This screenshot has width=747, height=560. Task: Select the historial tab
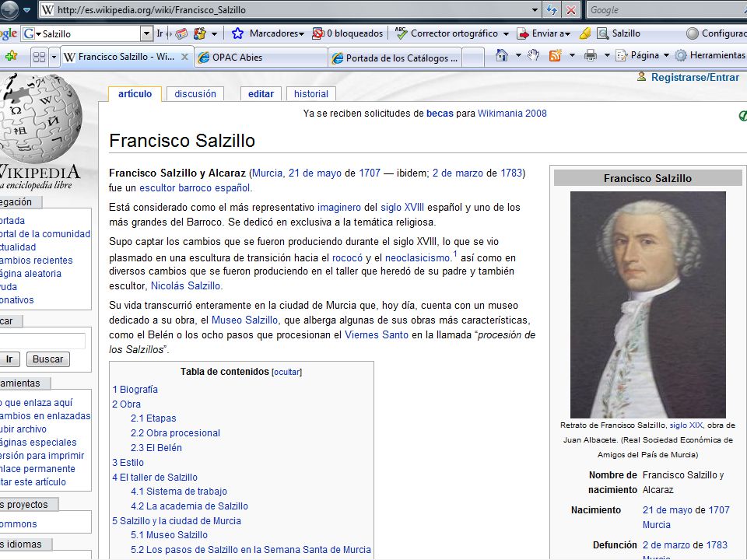(311, 94)
